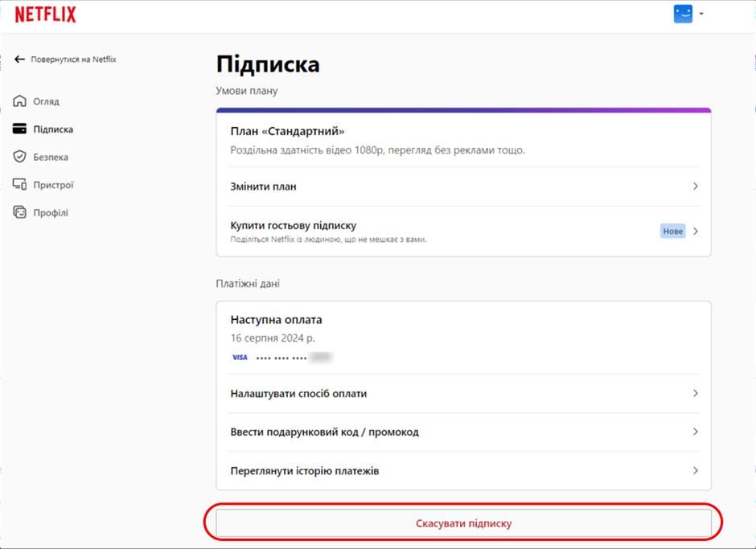Image resolution: width=756 pixels, height=549 pixels.
Task: Expand the Налаштувати спосіб оплати chevron
Action: (696, 393)
